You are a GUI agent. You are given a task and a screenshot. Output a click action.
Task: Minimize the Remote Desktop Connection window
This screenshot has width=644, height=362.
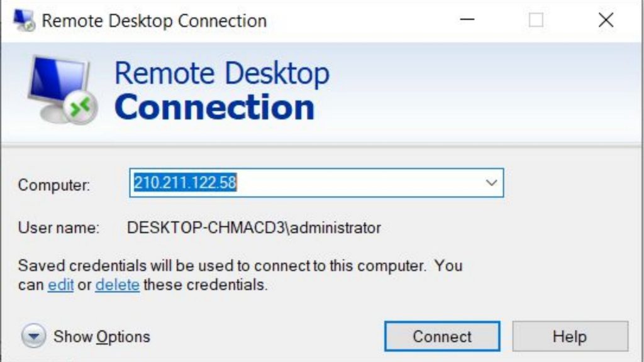(467, 20)
